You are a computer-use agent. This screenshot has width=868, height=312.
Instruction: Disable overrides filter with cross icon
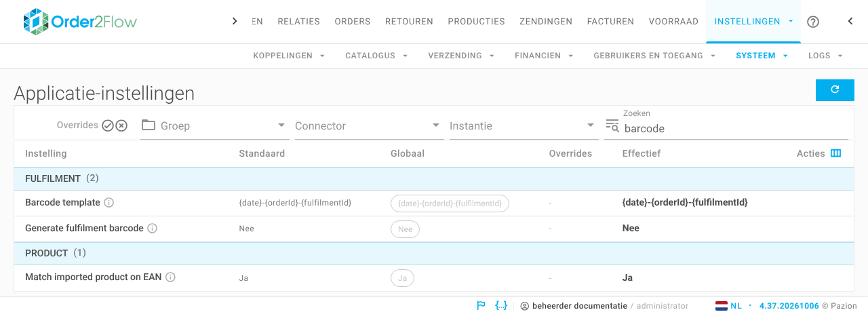(x=121, y=125)
